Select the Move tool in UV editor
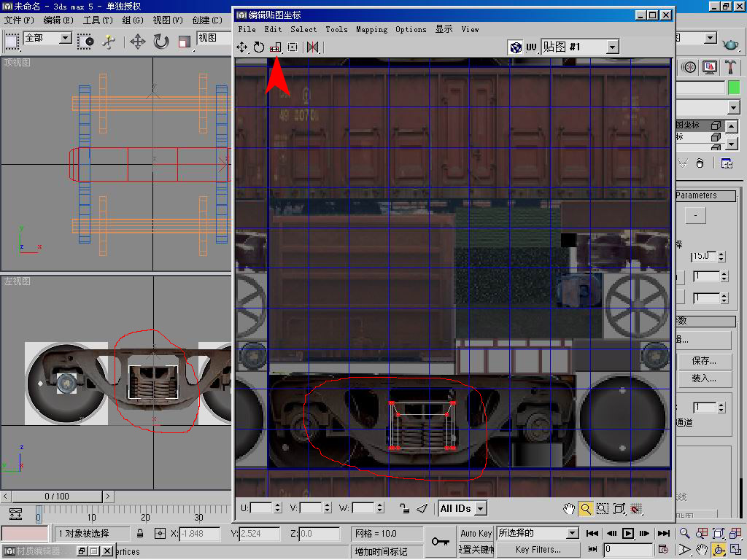Viewport: 747px width, 560px height. click(x=242, y=47)
